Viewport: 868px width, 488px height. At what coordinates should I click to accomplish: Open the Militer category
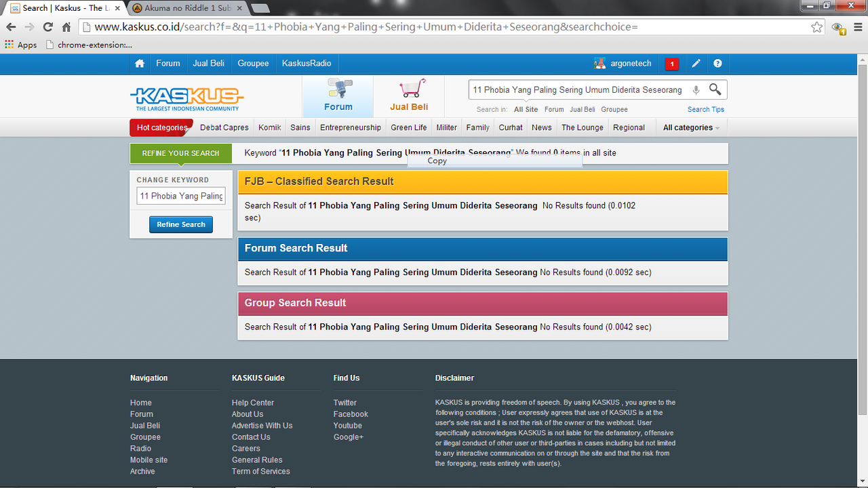pos(447,127)
